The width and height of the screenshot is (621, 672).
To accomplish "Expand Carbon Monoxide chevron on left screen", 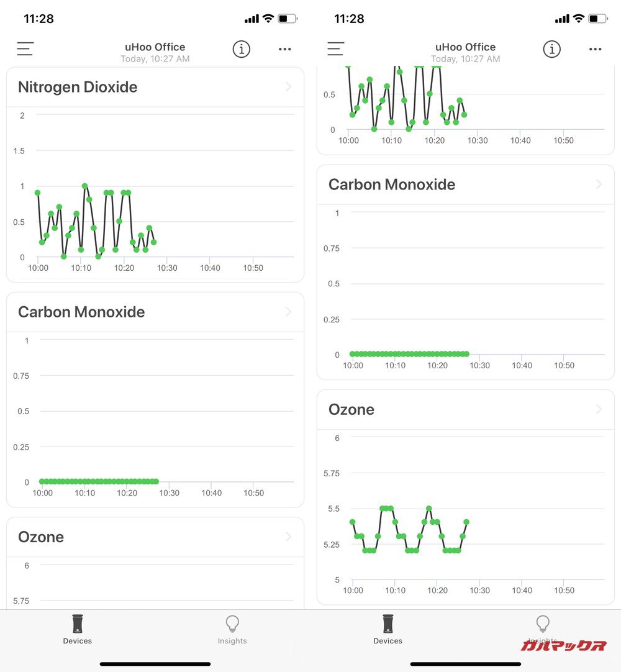I will 288,312.
